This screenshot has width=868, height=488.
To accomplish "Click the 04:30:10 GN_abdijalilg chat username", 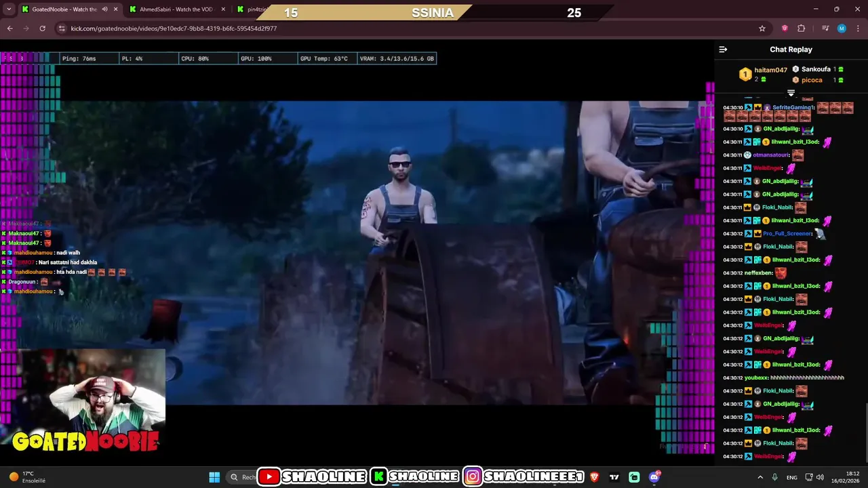I will point(781,129).
